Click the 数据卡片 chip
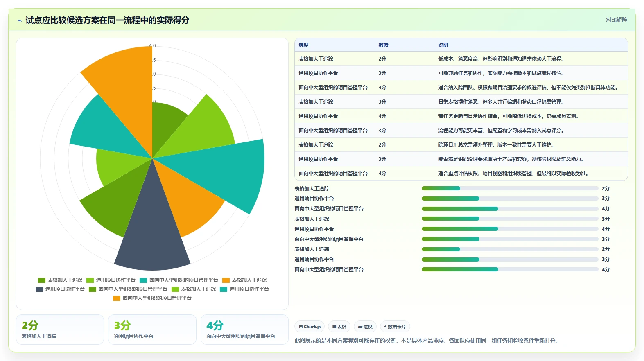The width and height of the screenshot is (644, 361). tap(395, 327)
